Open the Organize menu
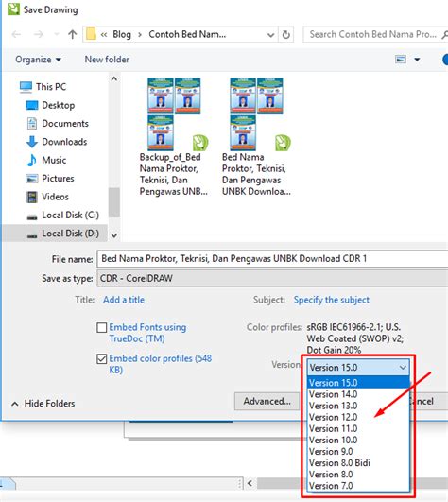This screenshot has width=448, height=502. tap(38, 60)
